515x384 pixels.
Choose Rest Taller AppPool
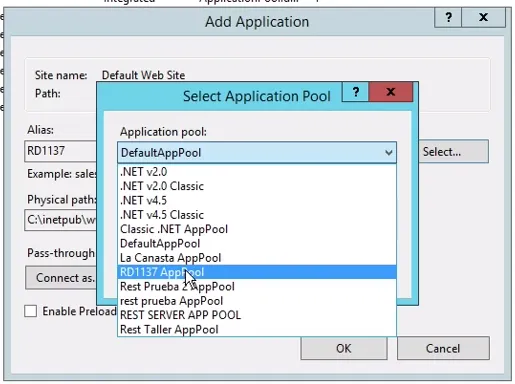click(257, 329)
